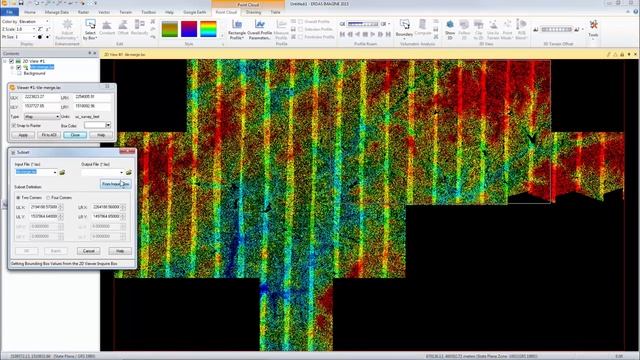Click the Follow 2D icon
This screenshot has height=360, width=640.
coord(464,29)
